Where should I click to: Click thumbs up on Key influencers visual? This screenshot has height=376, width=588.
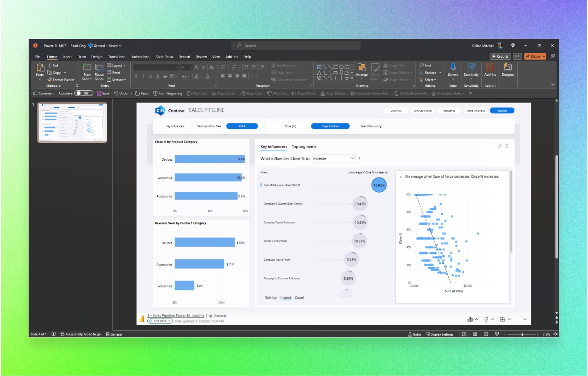[x=499, y=146]
